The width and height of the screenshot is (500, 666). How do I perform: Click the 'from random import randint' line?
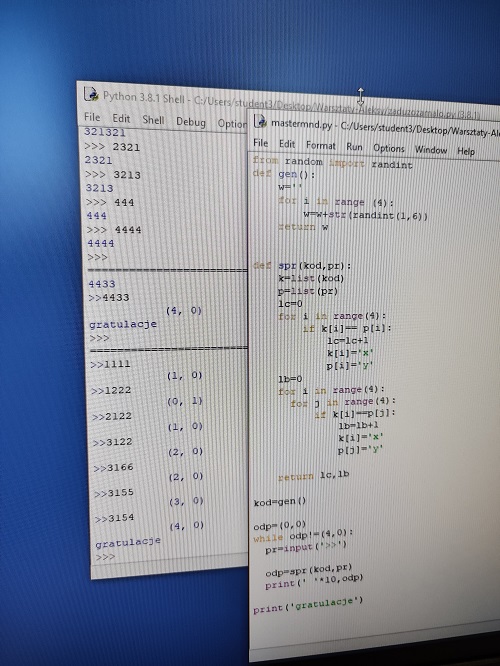(333, 163)
